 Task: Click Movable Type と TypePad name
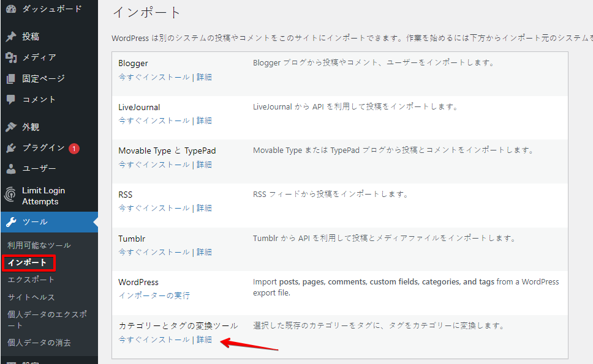tap(167, 151)
